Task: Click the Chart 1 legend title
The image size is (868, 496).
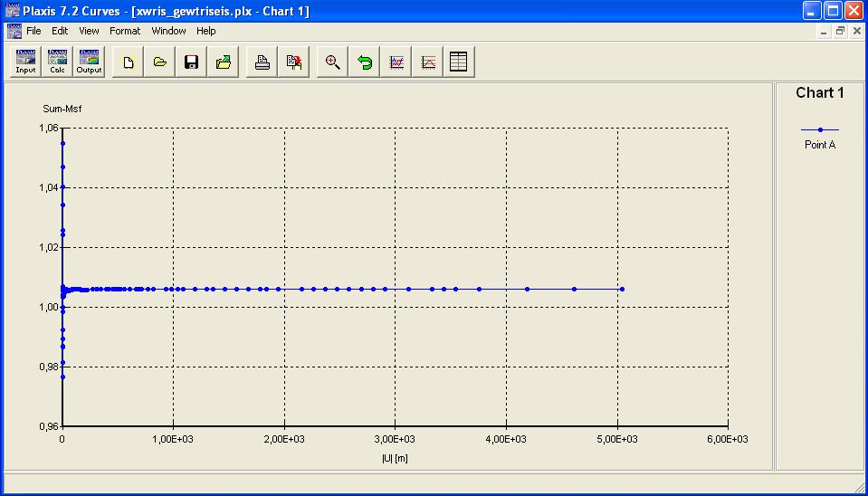Action: [x=820, y=93]
